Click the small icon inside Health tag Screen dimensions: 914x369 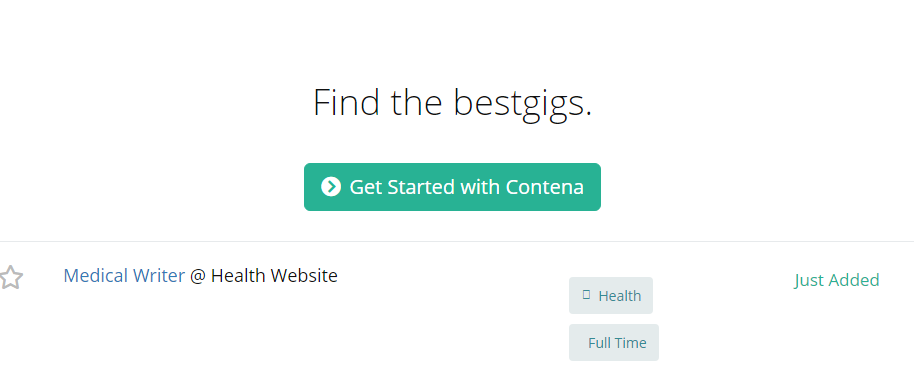click(586, 295)
